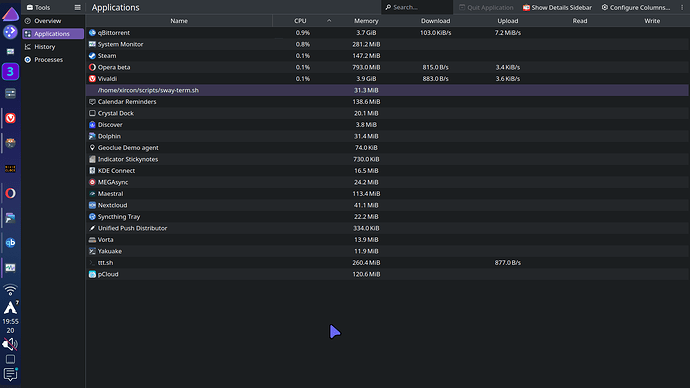690x388 pixels.
Task: Select the Vorta row icon
Action: pos(92,240)
